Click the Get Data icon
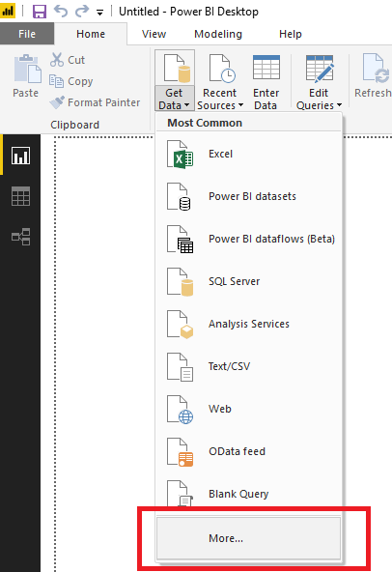 tap(177, 69)
